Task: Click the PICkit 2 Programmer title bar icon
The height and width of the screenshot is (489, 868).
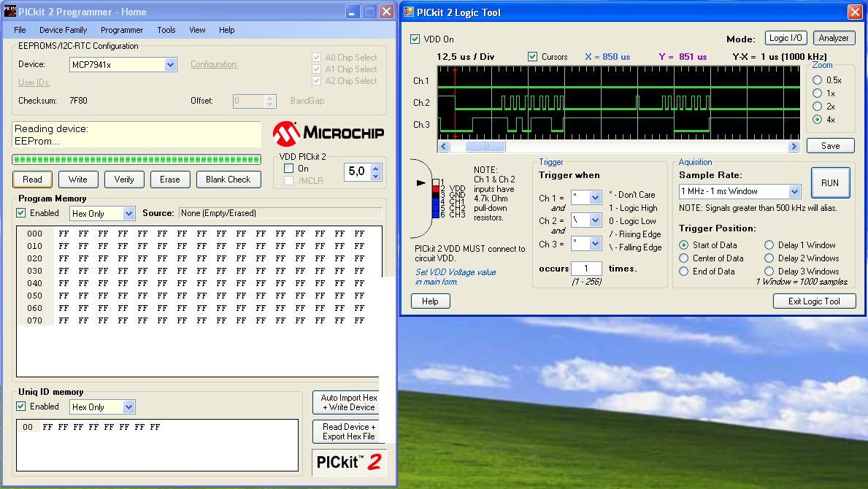Action: tap(10, 11)
